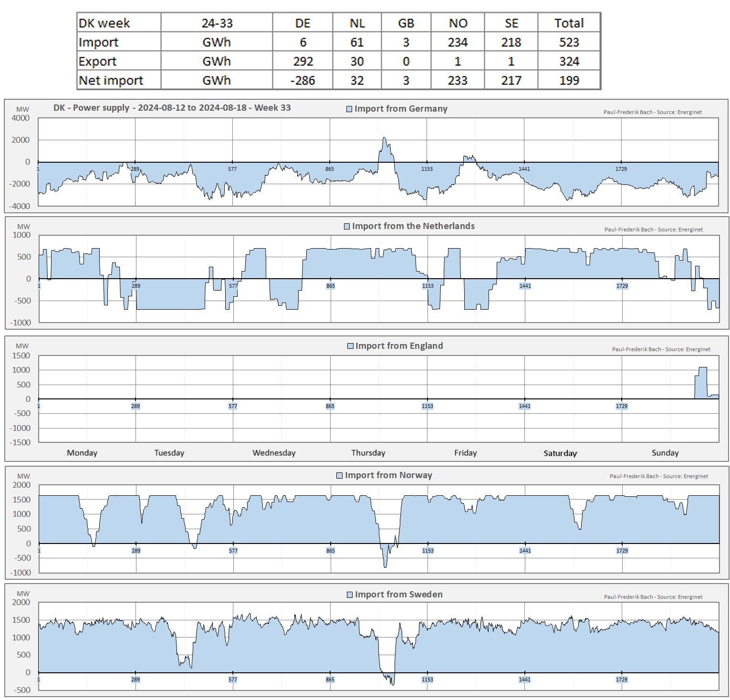
Task: Click the Import from Germany legend swatch
Action: click(349, 109)
